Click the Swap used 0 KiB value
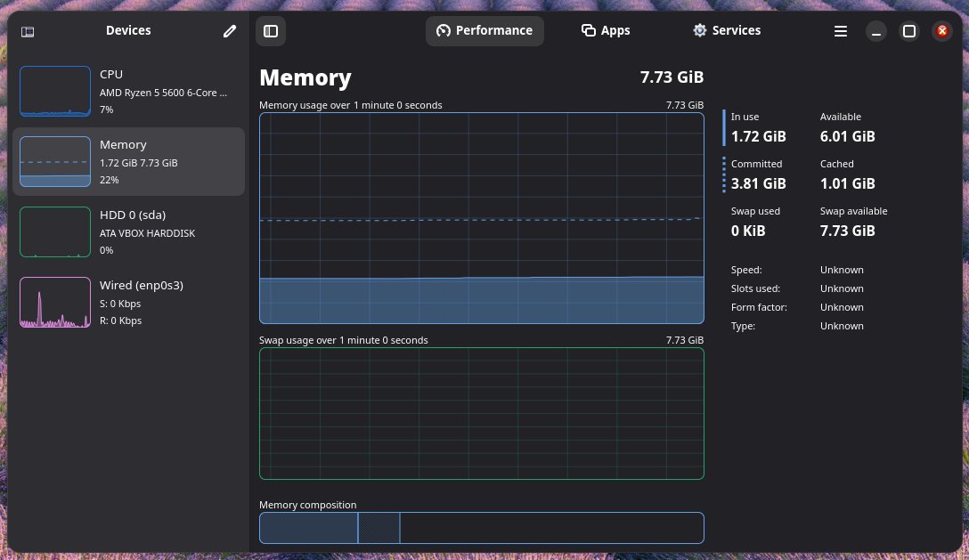969x560 pixels. point(748,231)
